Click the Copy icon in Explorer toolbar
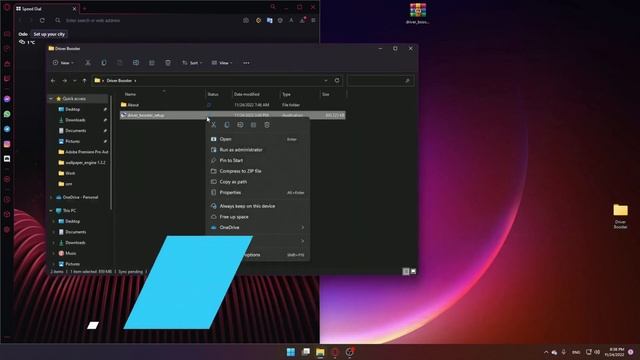Viewport: 640px width, 360px height. (x=104, y=63)
